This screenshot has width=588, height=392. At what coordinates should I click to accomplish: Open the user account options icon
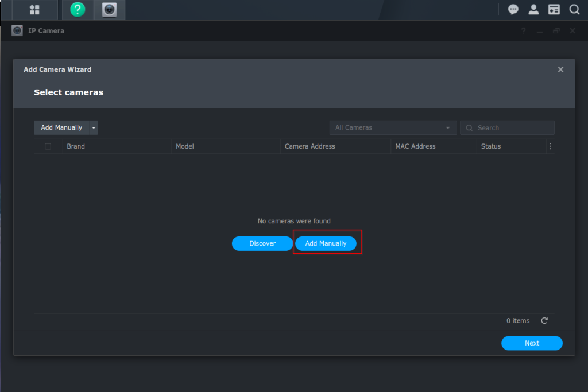click(x=533, y=10)
